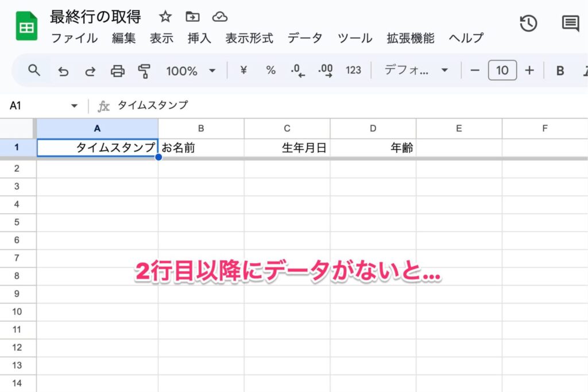Screen dimensions: 588x392
Task: Select row 1 header
Action: pyautogui.click(x=17, y=148)
